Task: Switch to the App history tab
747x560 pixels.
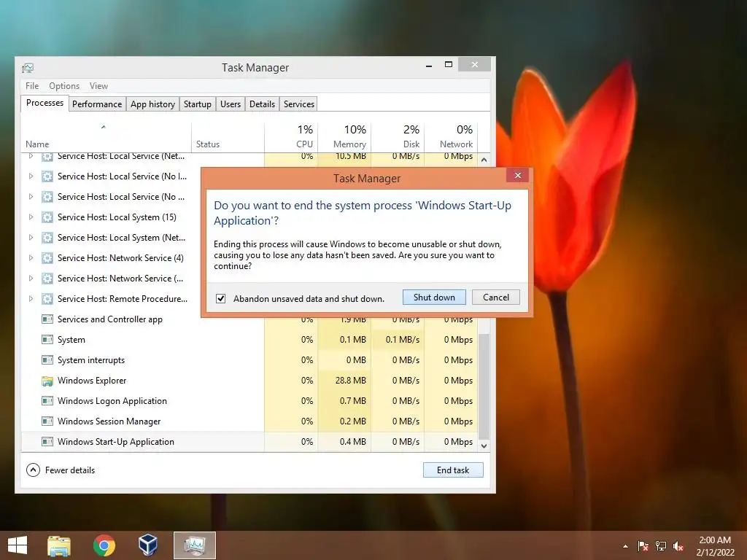Action: click(152, 104)
